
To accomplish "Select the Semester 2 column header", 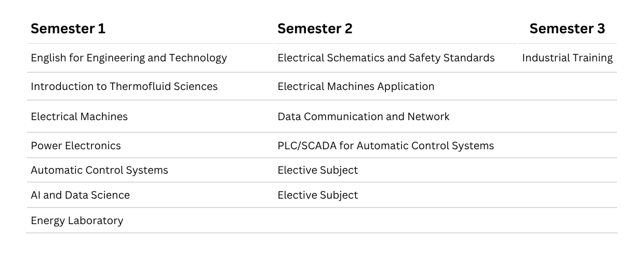I will (x=315, y=29).
